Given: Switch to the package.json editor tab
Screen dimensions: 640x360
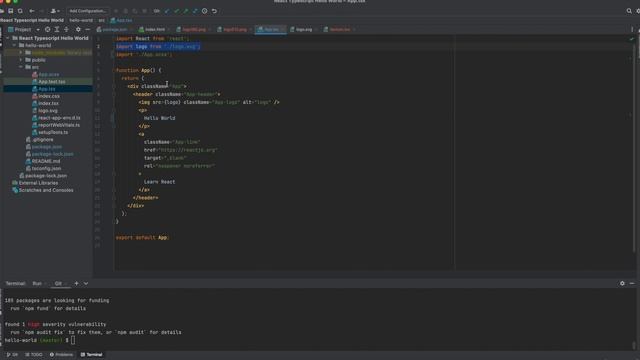Looking at the screenshot, I should (x=114, y=29).
